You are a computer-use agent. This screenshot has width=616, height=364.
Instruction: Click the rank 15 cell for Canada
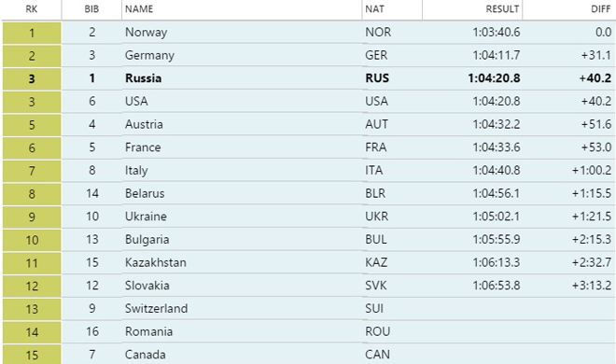32,355
